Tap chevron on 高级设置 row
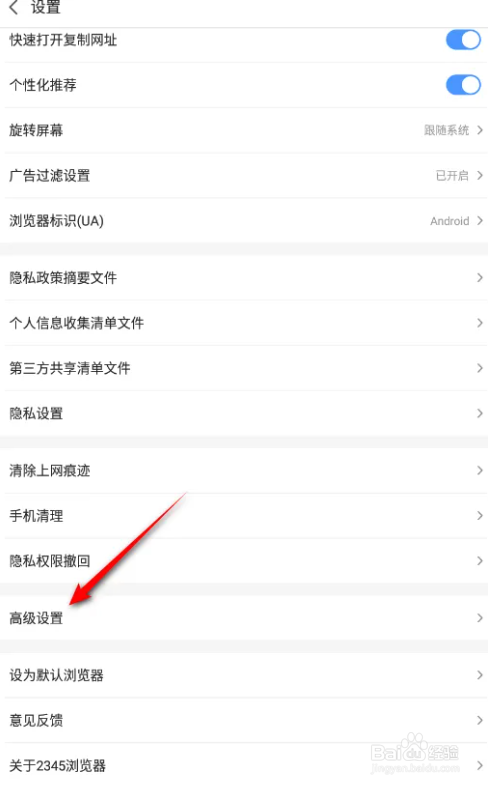The image size is (488, 786). [479, 618]
